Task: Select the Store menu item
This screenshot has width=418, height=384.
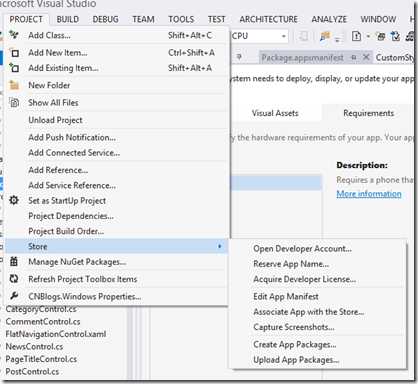Action: pyautogui.click(x=117, y=246)
